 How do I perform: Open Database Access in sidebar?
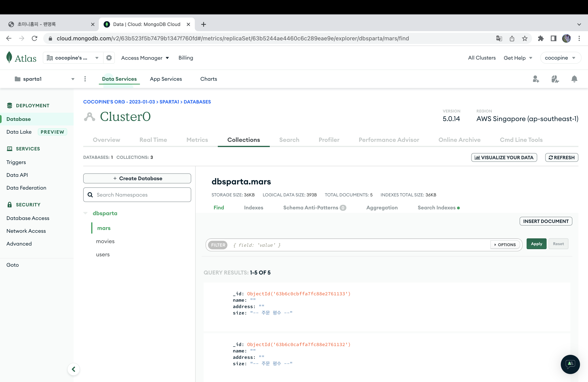click(28, 218)
